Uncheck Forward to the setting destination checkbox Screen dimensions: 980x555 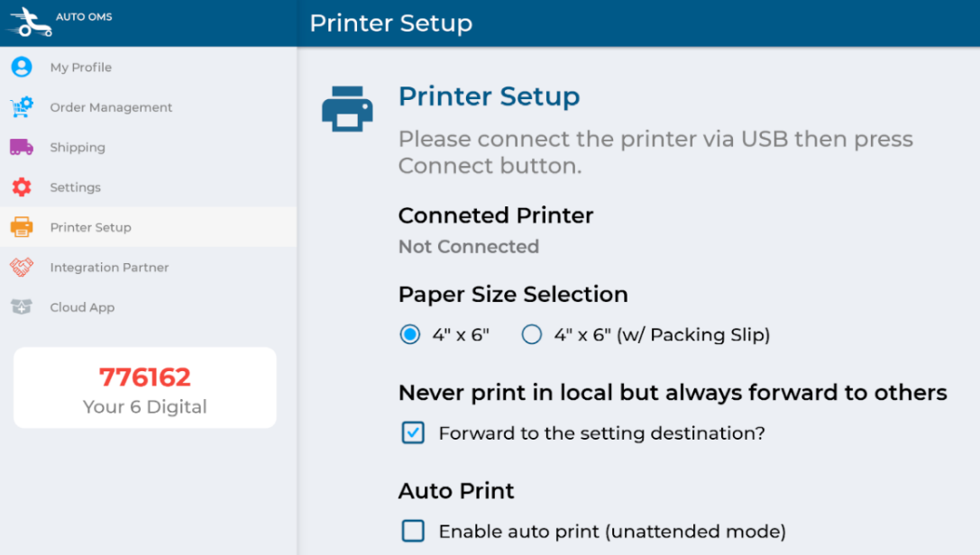pos(413,433)
